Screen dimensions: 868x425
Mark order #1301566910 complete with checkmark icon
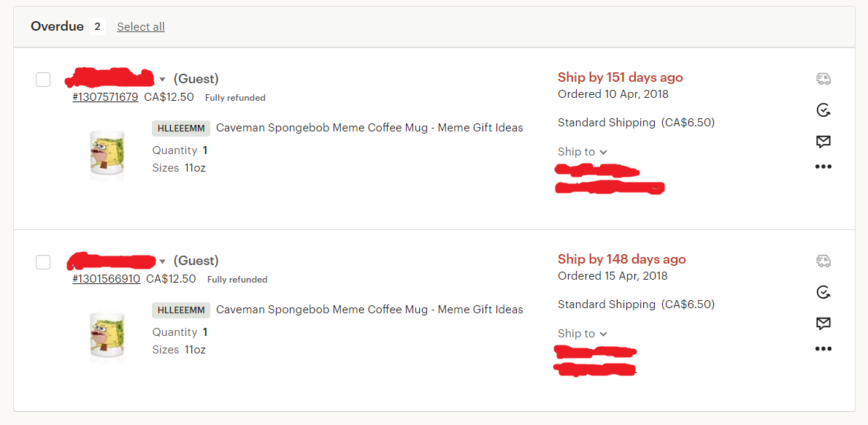point(823,292)
